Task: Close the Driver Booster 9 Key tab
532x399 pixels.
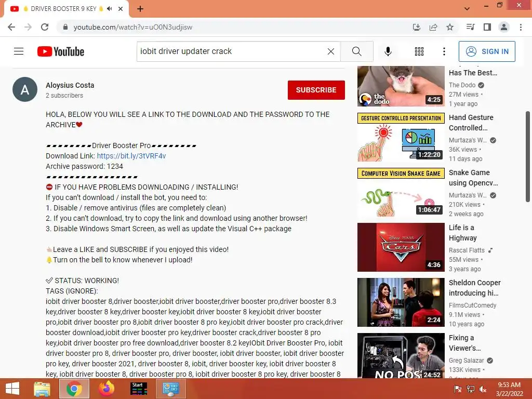Action: (121, 9)
